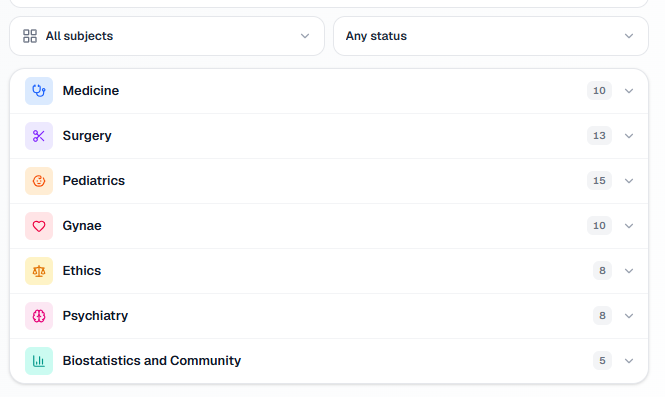This screenshot has height=397, width=665.
Task: Click the grid icon beside All subjects
Action: pyautogui.click(x=30, y=36)
